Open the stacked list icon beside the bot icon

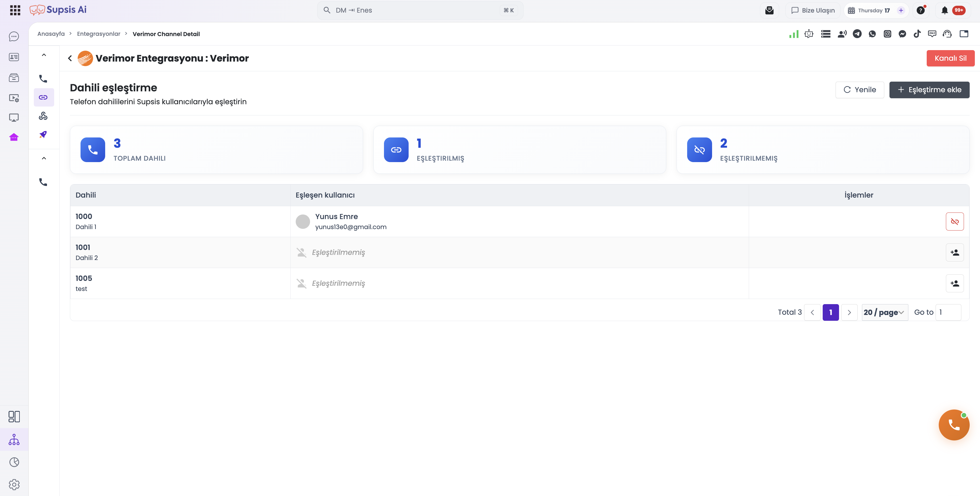click(826, 34)
